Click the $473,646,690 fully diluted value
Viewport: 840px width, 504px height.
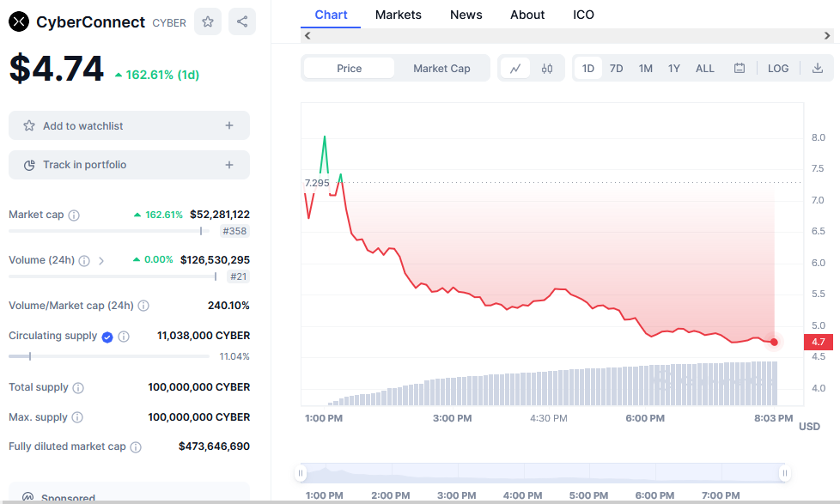[x=214, y=446]
